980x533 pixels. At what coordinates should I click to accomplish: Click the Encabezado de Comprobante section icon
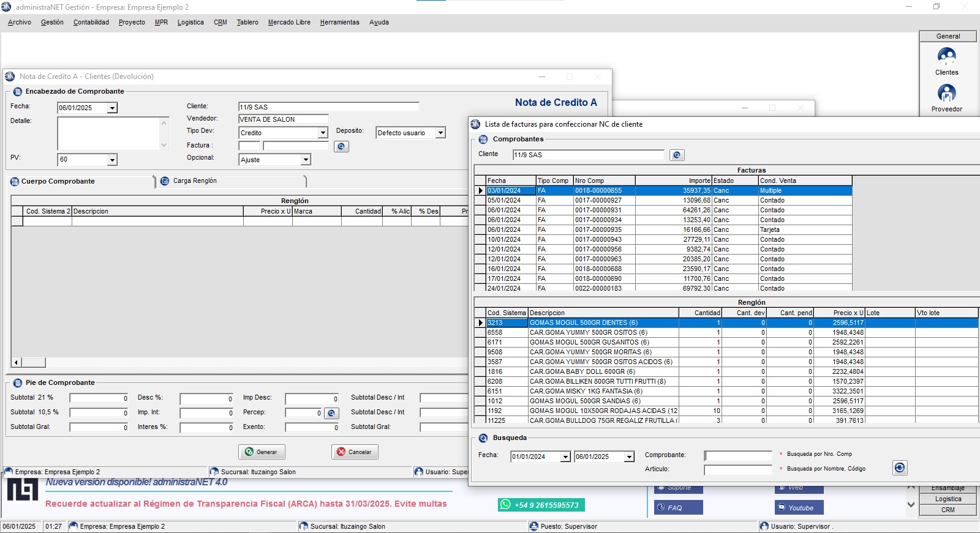point(18,92)
